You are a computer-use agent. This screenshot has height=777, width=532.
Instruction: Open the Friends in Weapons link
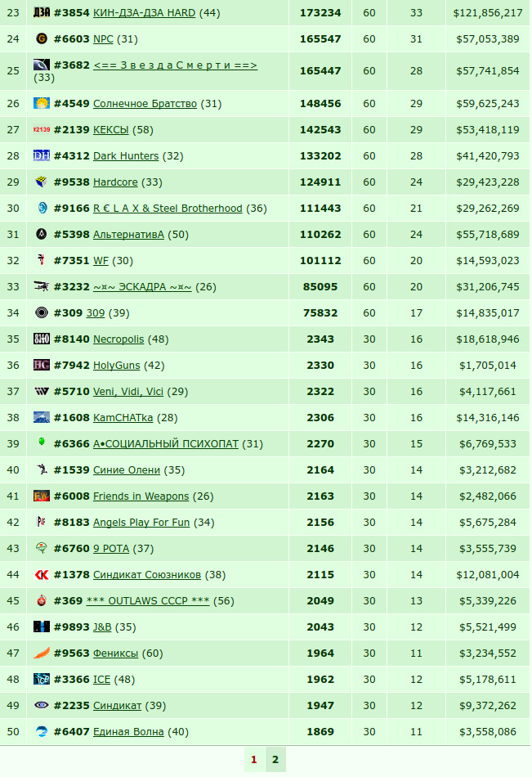coord(141,496)
